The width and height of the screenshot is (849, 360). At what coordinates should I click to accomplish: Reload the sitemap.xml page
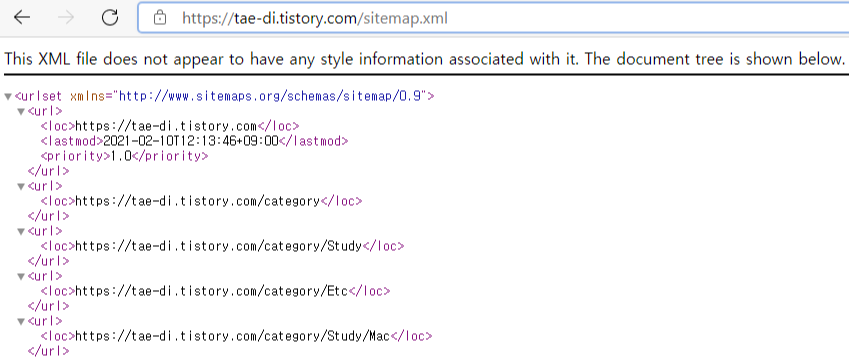[110, 18]
